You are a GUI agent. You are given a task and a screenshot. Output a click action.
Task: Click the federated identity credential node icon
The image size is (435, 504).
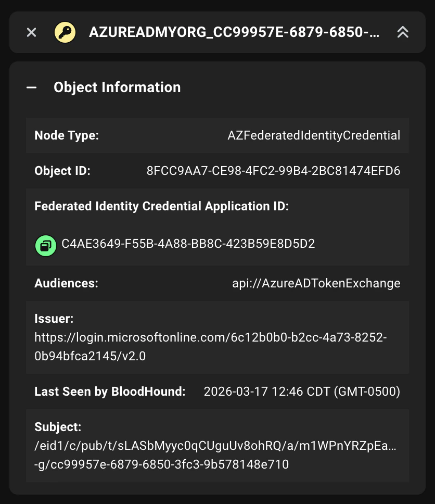click(65, 32)
